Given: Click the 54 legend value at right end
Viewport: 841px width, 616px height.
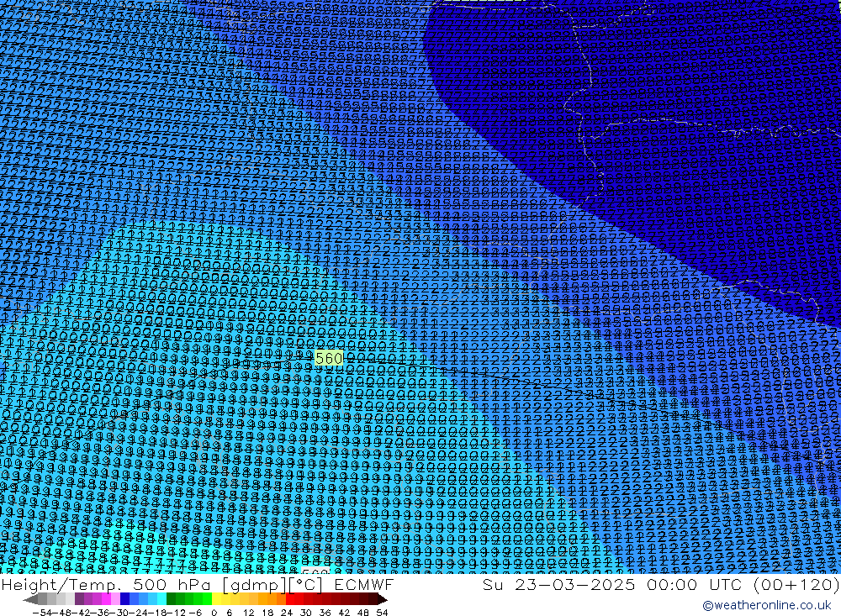Looking at the screenshot, I should click(x=382, y=613).
